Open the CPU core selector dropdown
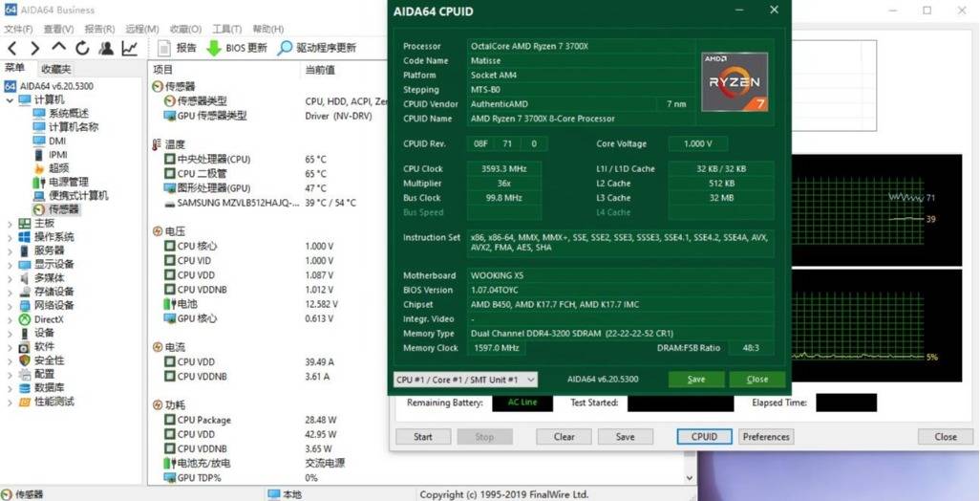Screen dimensions: 980x501 click(465, 380)
